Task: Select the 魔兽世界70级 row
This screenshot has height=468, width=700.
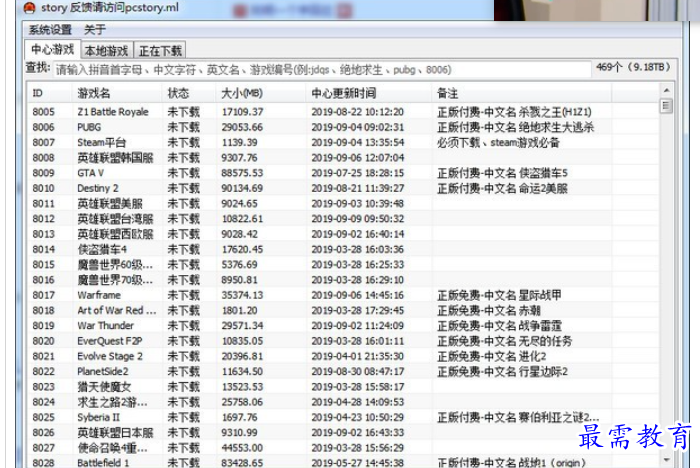Action: (343, 280)
